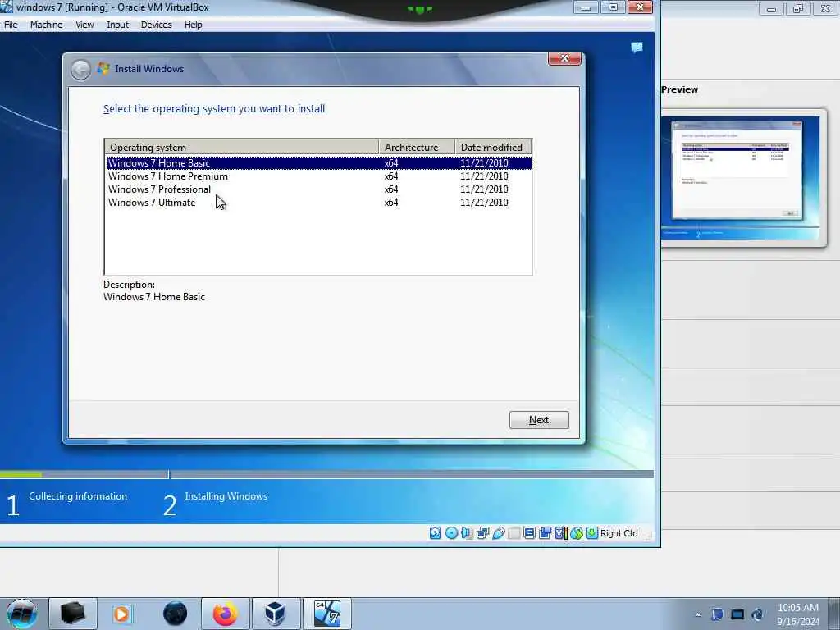Click the optical disk status icon
840x630 pixels.
(x=451, y=533)
